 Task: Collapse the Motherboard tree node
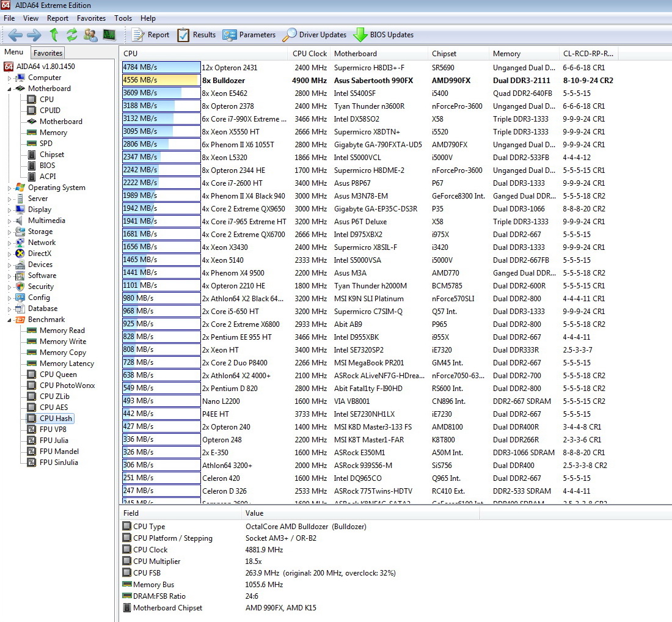(9, 89)
